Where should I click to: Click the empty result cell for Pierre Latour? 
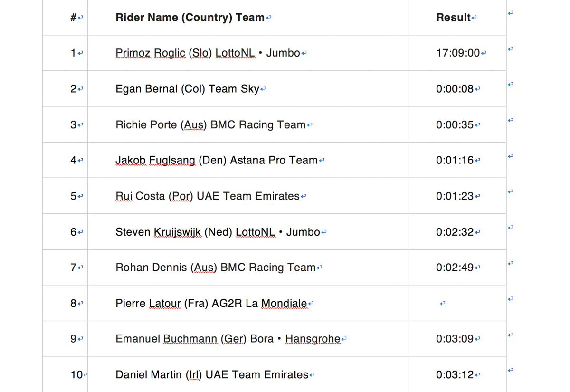(x=457, y=303)
